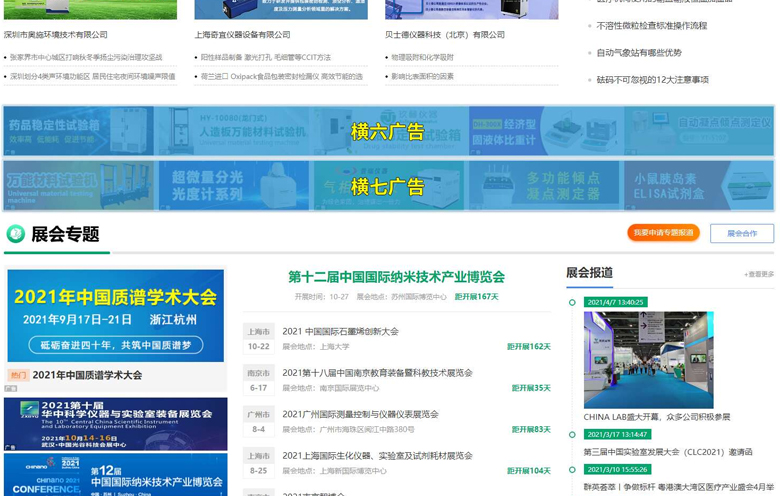Open the 2021年中国质谱学术大会 banner image
The height and width of the screenshot is (496, 780).
115,315
